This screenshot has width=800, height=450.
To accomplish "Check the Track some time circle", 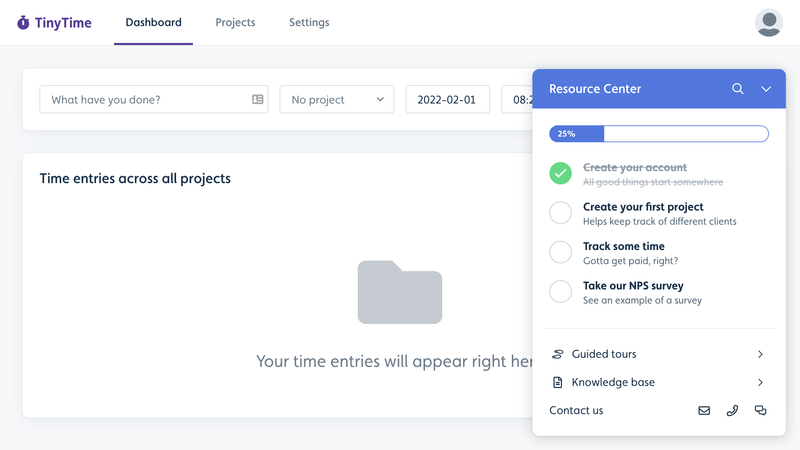I will click(561, 252).
